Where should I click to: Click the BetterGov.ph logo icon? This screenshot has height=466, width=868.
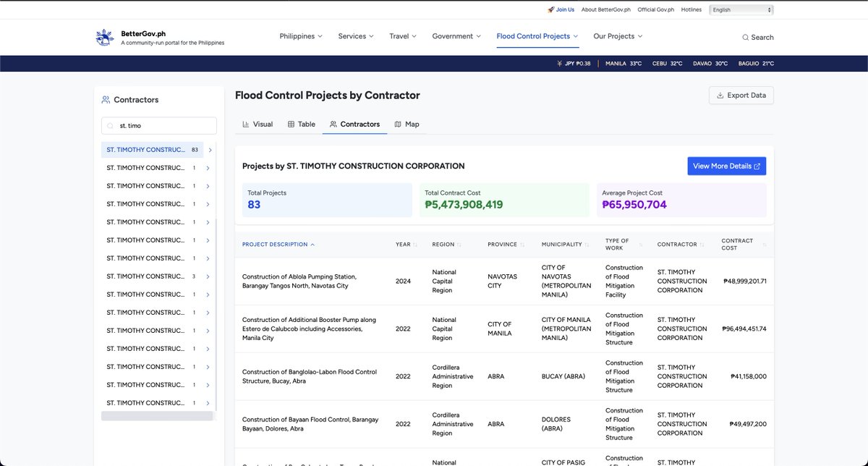pos(105,38)
